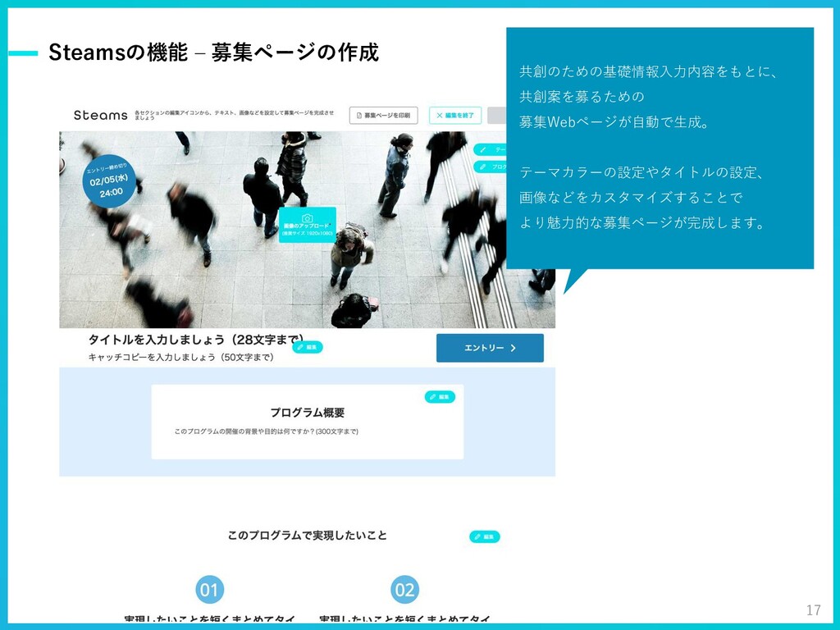Click 編集 badge next to このプログラムで実現したいこと
This screenshot has height=630, width=840.
click(x=484, y=536)
